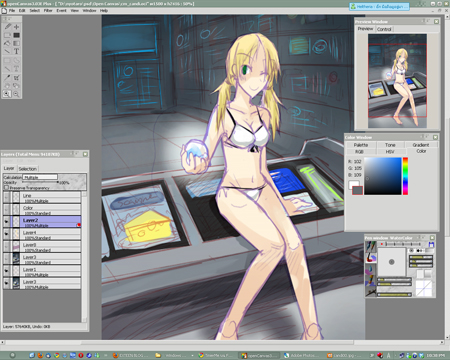The width and height of the screenshot is (450, 360).
Task: Click the Opacity slider in Layers panel
Action: 40,182
